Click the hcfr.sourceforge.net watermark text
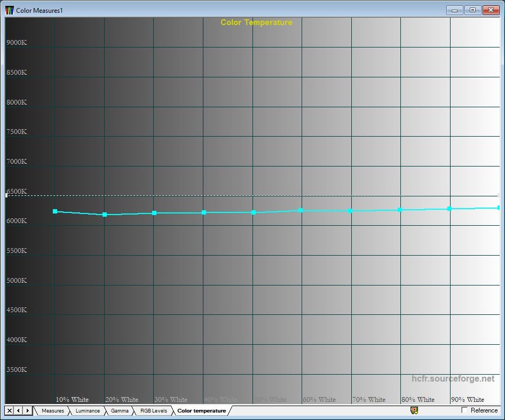This screenshot has width=505, height=420. 453,378
